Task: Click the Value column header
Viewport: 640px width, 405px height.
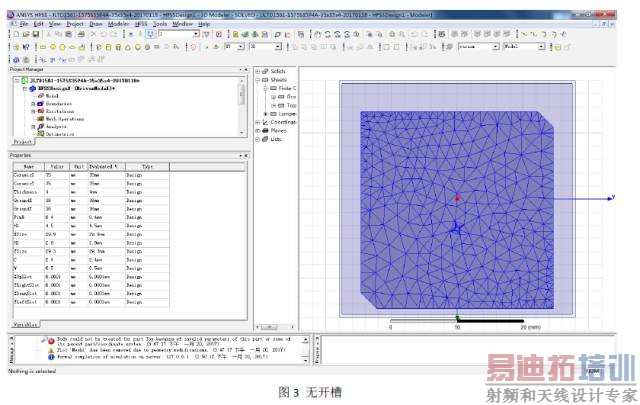Action: [x=57, y=167]
